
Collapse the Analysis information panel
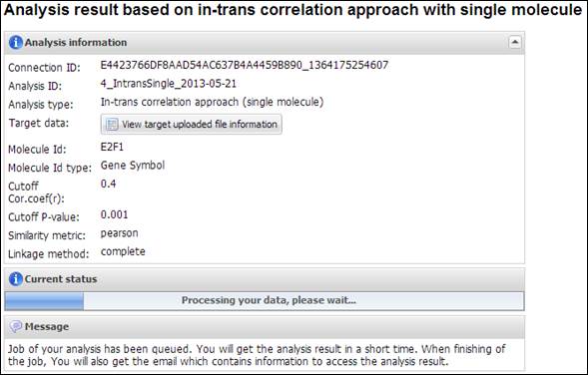515,42
